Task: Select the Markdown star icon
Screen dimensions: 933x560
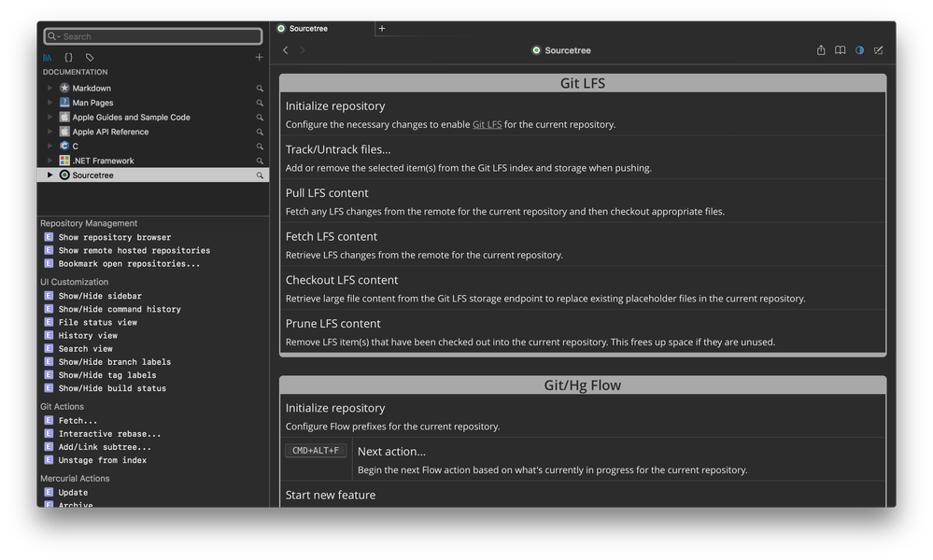Action: 64,88
